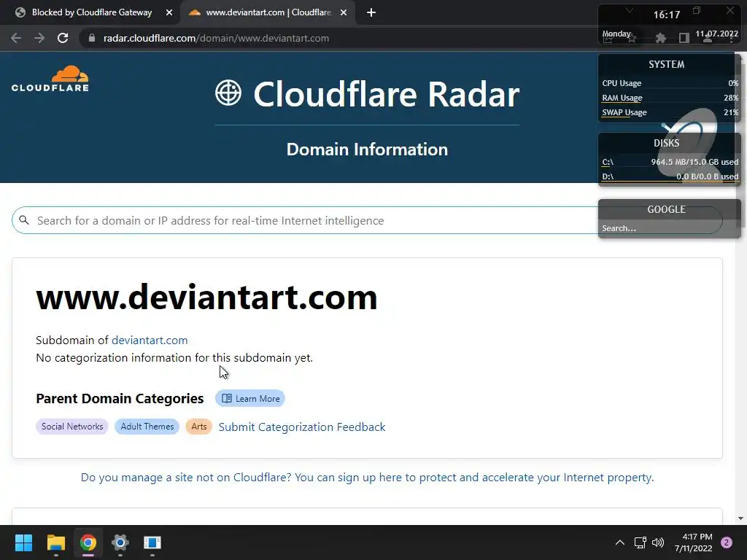This screenshot has height=560, width=747.
Task: Toggle the browser side panel icon
Action: coord(684,38)
